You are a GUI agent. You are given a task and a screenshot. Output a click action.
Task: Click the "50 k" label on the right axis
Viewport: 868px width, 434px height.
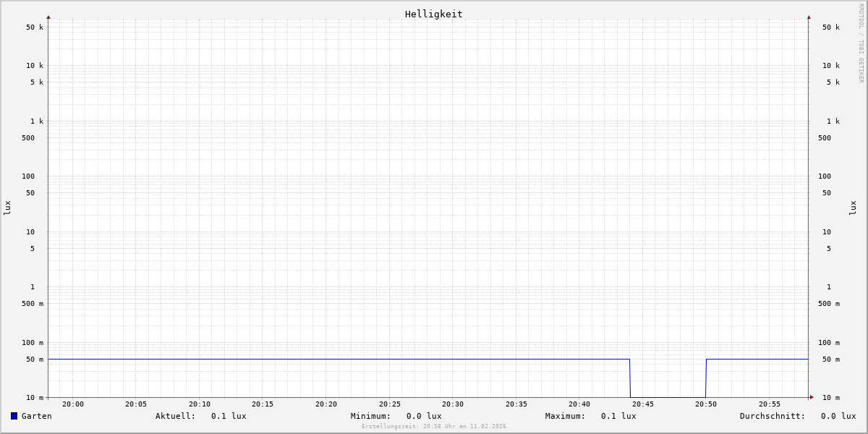coord(831,27)
